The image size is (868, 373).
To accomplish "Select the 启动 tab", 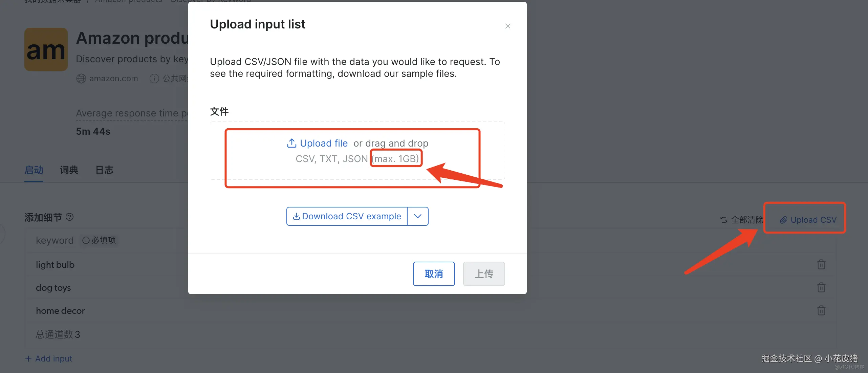I will point(34,170).
